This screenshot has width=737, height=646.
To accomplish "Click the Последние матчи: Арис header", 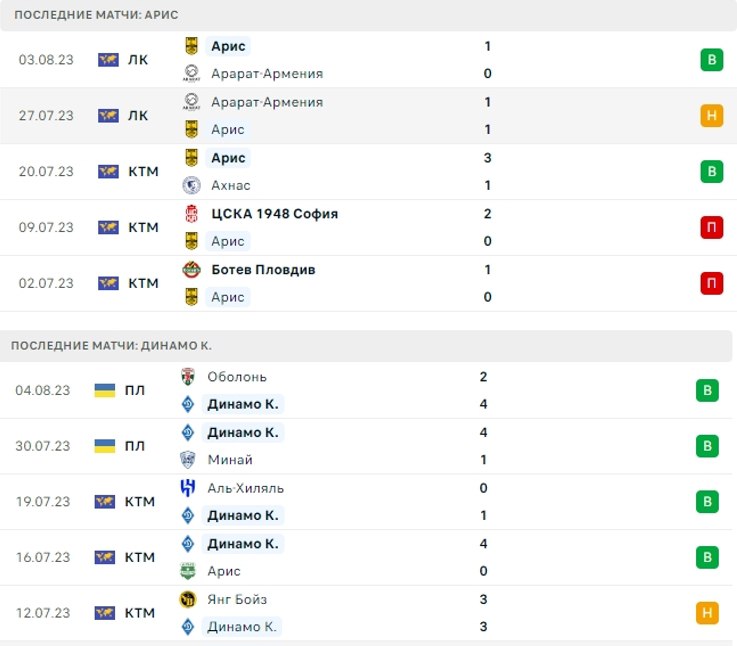I will pos(97,16).
